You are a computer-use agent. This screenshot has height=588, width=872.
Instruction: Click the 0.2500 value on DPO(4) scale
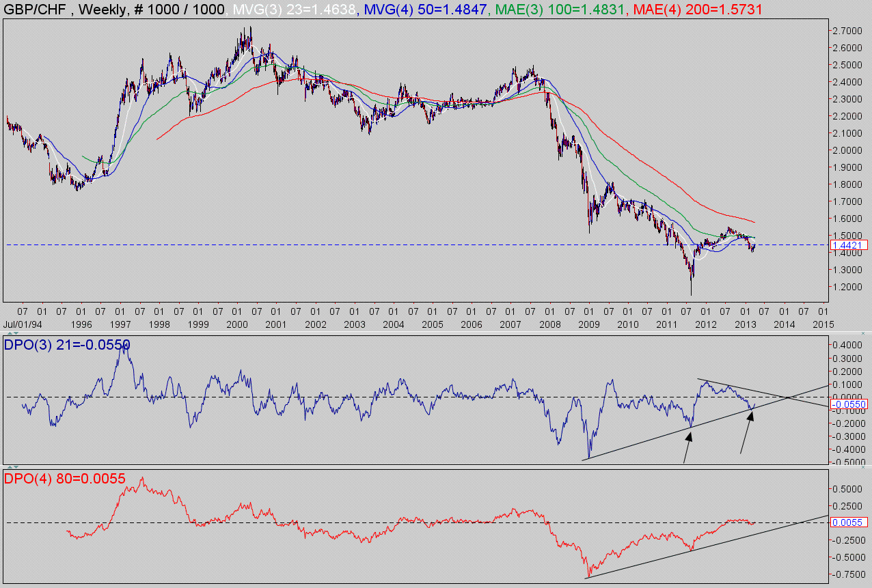[846, 506]
